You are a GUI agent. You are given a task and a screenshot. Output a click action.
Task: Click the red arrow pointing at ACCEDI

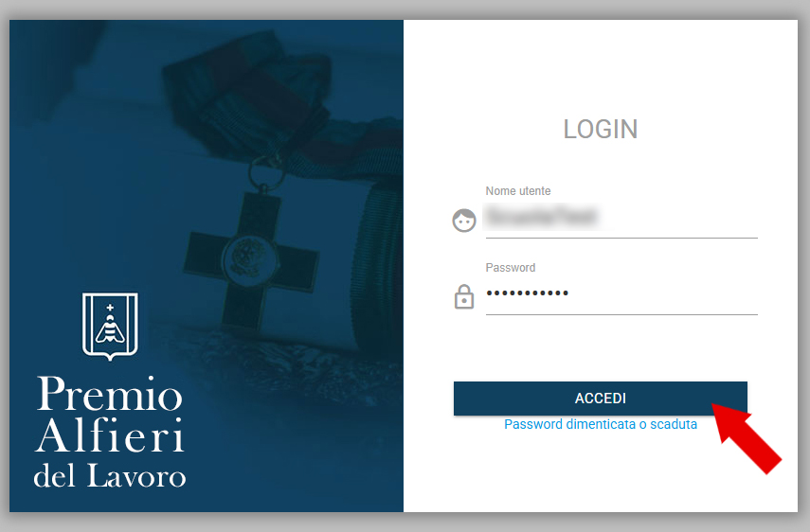[x=746, y=438]
